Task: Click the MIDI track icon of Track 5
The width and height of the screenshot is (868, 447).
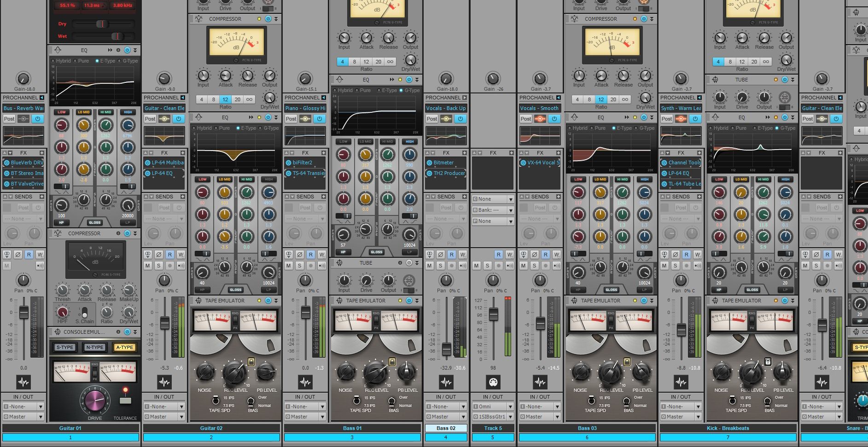Action: coord(493,382)
